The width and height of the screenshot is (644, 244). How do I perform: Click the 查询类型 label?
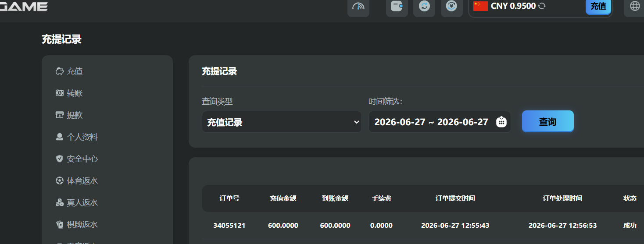pos(217,102)
